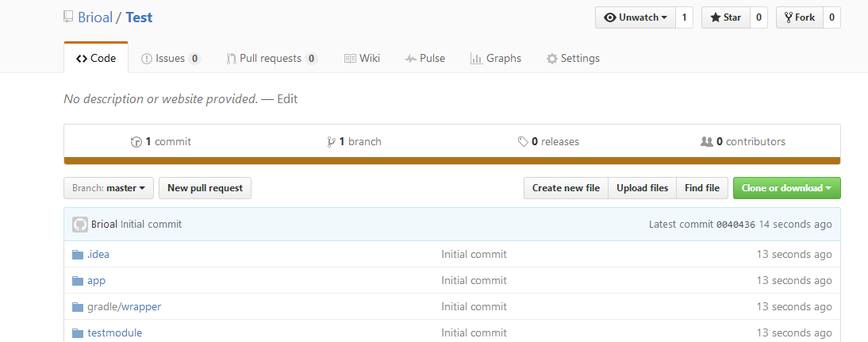Open the testmodule folder
The height and width of the screenshot is (342, 868).
click(114, 333)
